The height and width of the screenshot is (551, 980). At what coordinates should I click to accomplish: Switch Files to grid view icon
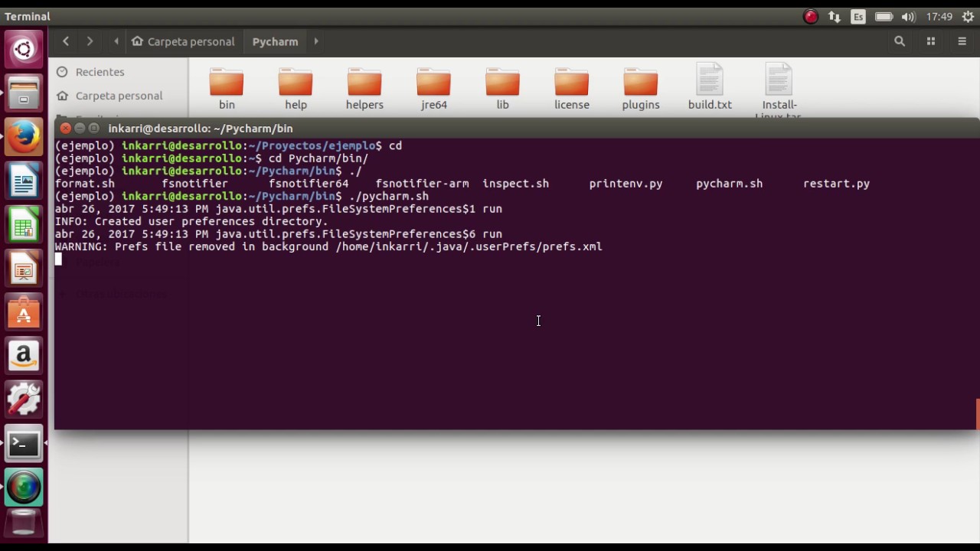pyautogui.click(x=931, y=41)
